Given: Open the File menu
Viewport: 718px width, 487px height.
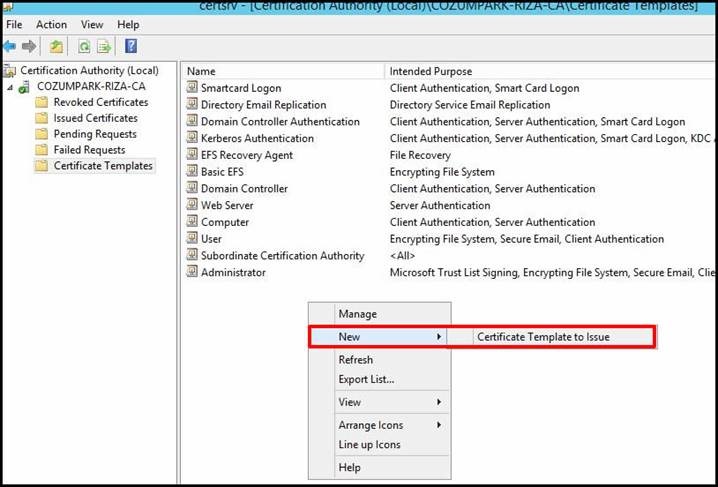Looking at the screenshot, I should [14, 25].
